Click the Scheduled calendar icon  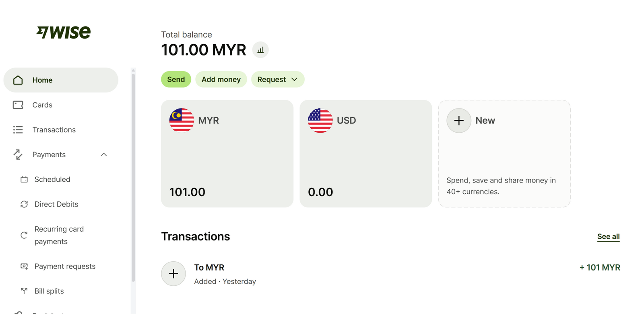(24, 179)
